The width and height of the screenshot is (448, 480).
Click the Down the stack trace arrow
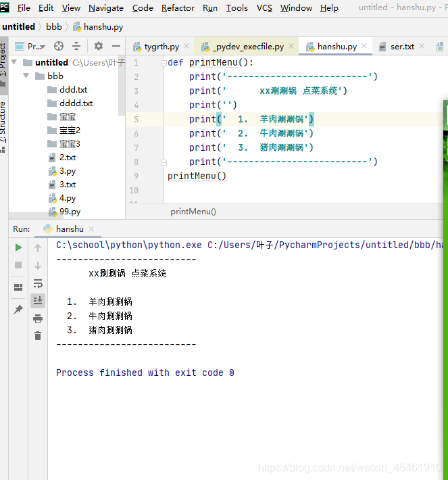pyautogui.click(x=38, y=266)
